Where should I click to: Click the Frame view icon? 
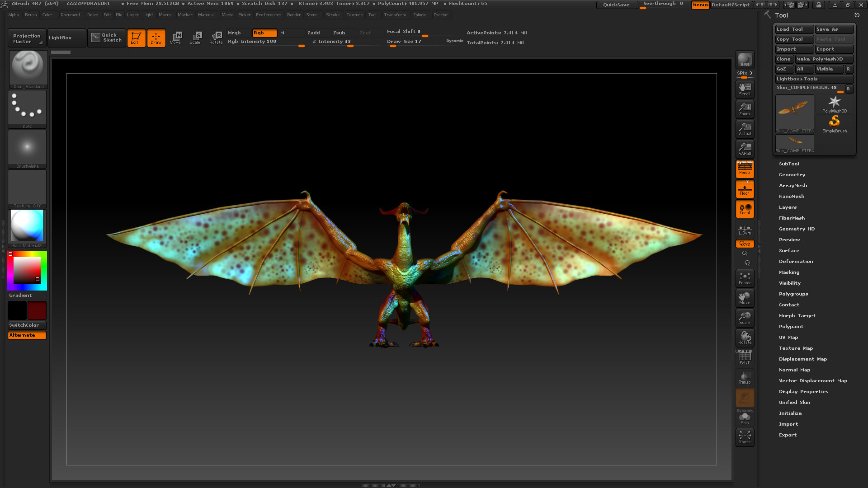pos(744,278)
